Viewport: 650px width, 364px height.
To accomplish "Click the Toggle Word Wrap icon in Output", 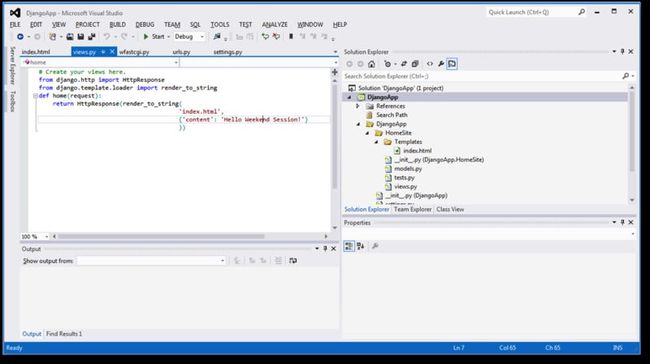I will 293,261.
